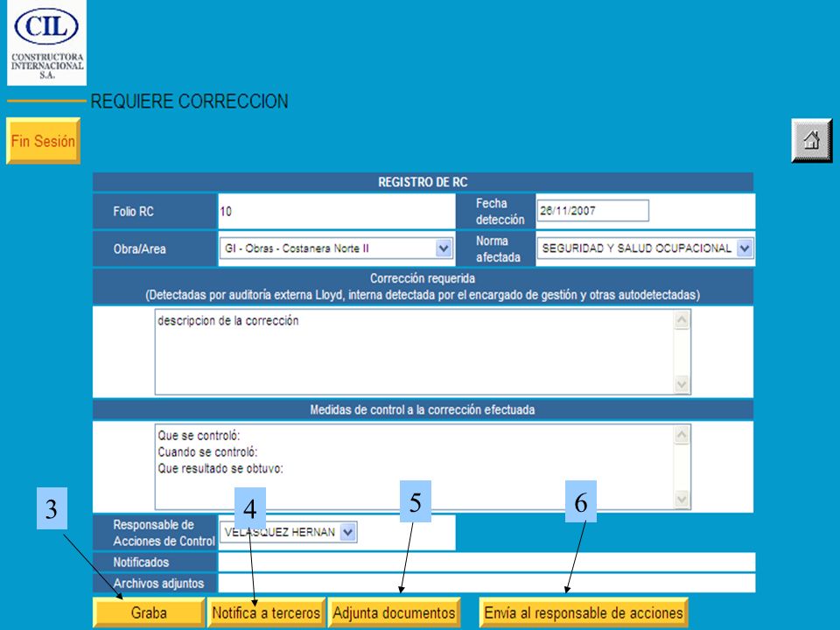The image size is (840, 630).
Task: Click REQUIERE CORRECCION page title
Action: [189, 101]
